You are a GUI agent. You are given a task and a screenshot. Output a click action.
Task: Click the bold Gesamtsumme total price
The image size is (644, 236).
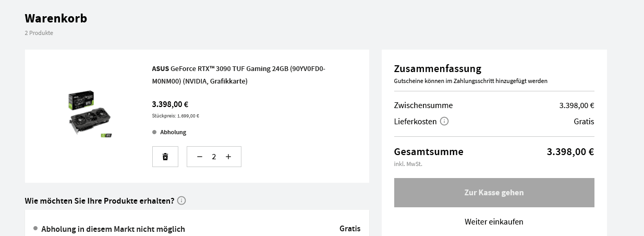coord(570,152)
